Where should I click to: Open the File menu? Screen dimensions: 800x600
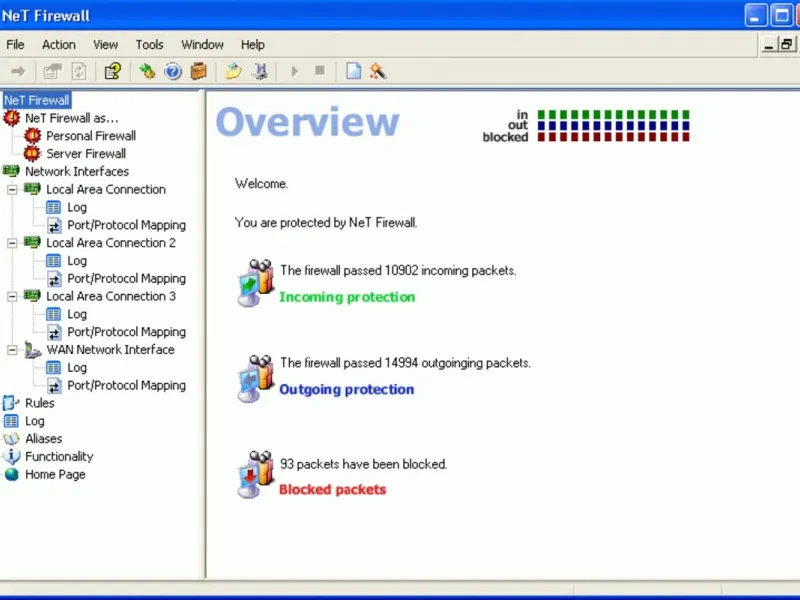coord(15,45)
